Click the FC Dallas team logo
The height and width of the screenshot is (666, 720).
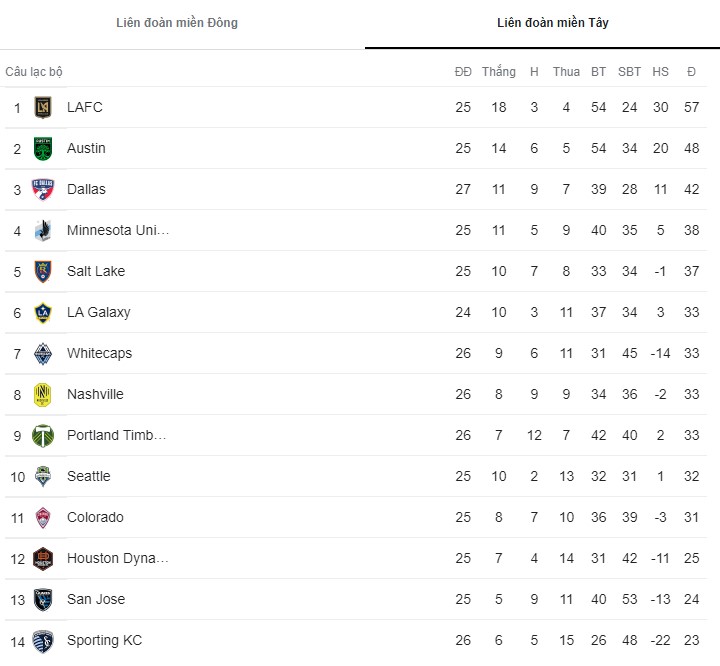coord(43,190)
